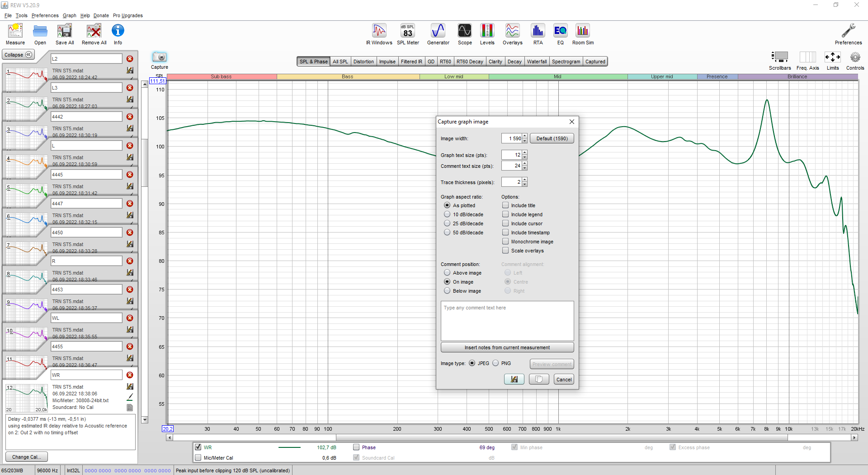Check the Monochrome image option
This screenshot has height=475, width=868.
(x=505, y=242)
